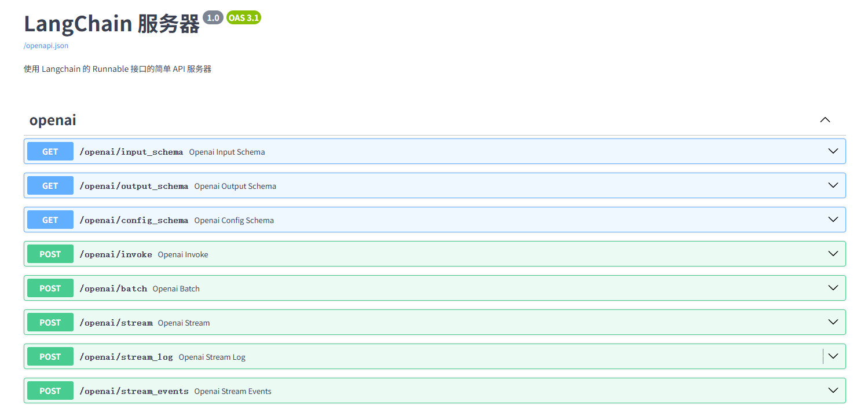The height and width of the screenshot is (416, 868).
Task: Expand /openai/input_schema row chevron
Action: click(x=833, y=151)
